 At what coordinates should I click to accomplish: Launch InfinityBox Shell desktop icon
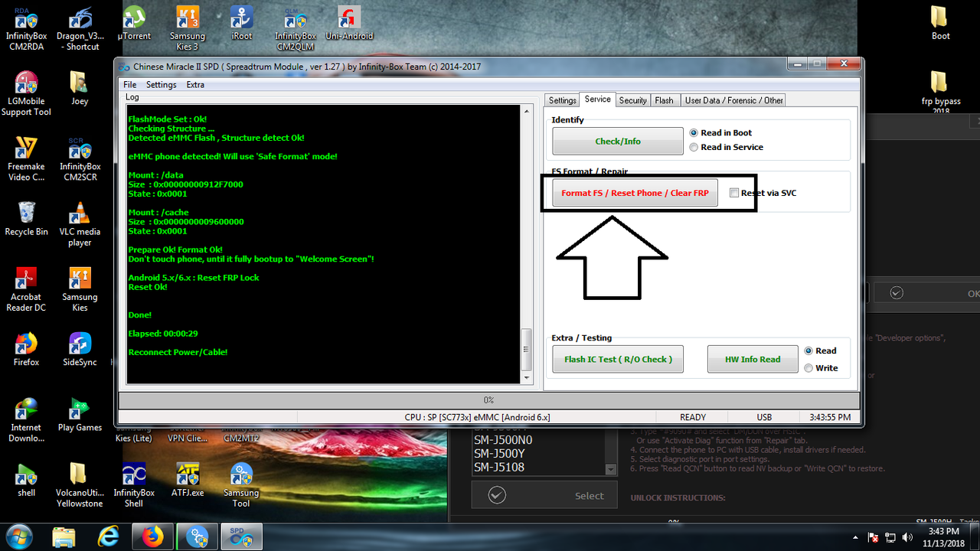(x=134, y=485)
